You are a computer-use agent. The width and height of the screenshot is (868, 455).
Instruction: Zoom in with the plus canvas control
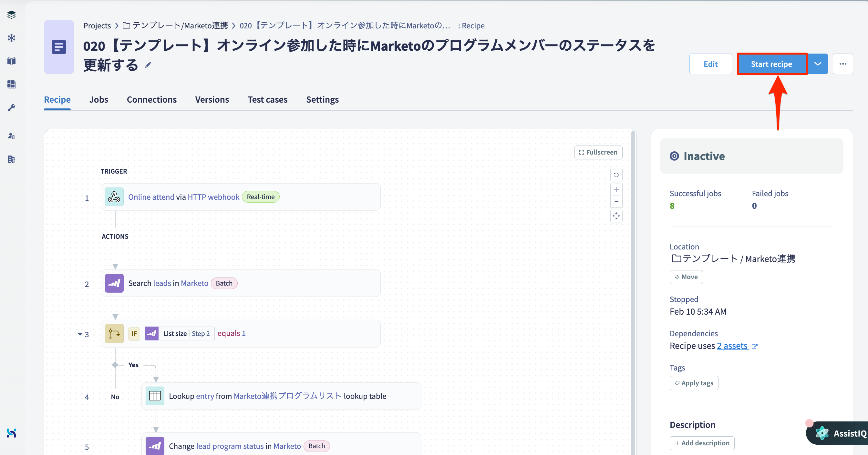(616, 189)
